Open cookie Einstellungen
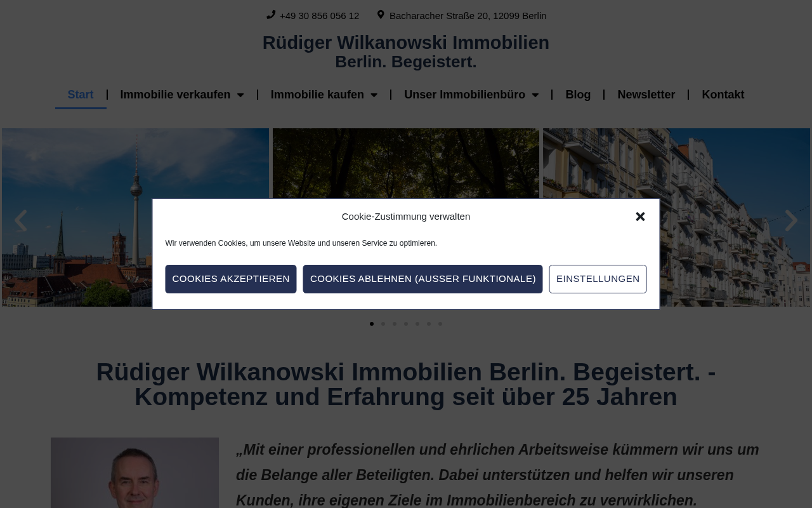Image resolution: width=812 pixels, height=508 pixels. (598, 279)
